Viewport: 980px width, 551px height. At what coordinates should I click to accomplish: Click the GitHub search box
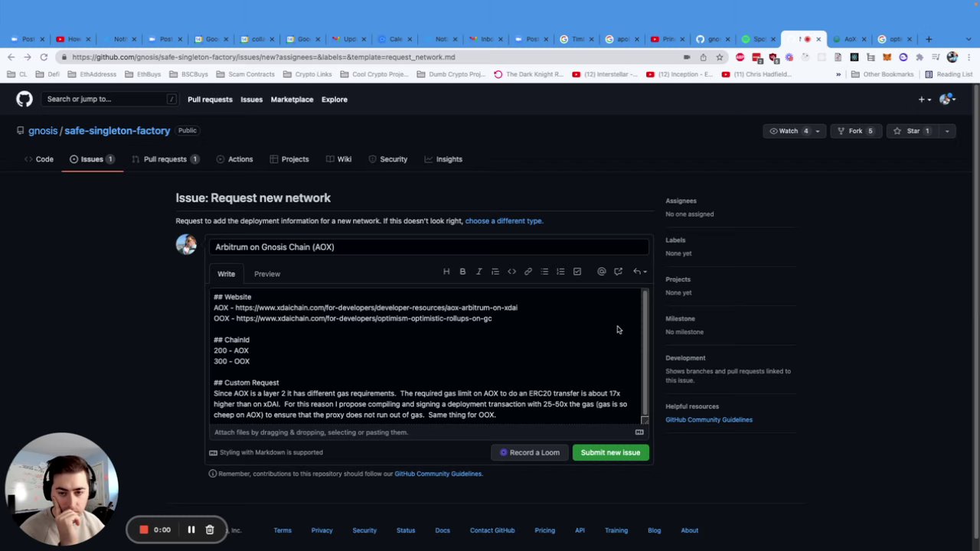tap(111, 99)
